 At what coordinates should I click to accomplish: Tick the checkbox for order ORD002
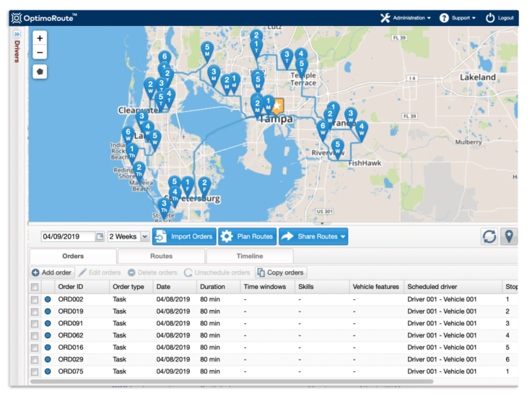pyautogui.click(x=34, y=300)
